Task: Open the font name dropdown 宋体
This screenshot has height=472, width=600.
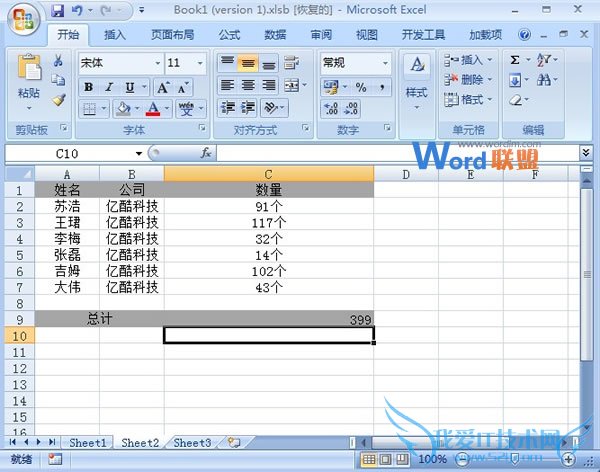Action: point(158,63)
